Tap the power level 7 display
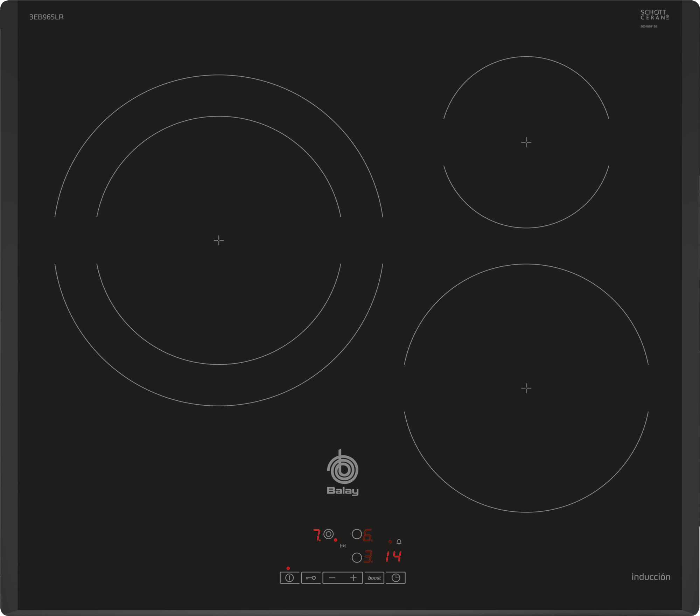The height and width of the screenshot is (616, 700). coord(317,535)
